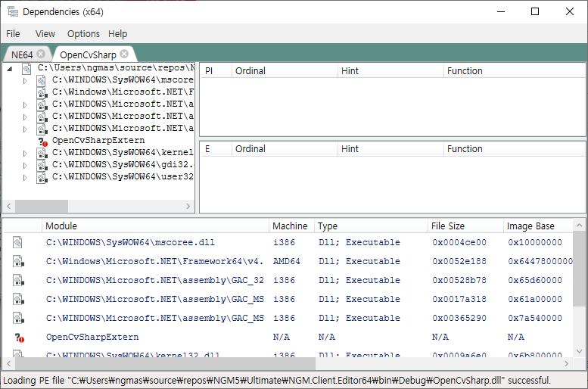Switch to the NE64 tab
Screen dimensions: 588x389
pos(22,54)
